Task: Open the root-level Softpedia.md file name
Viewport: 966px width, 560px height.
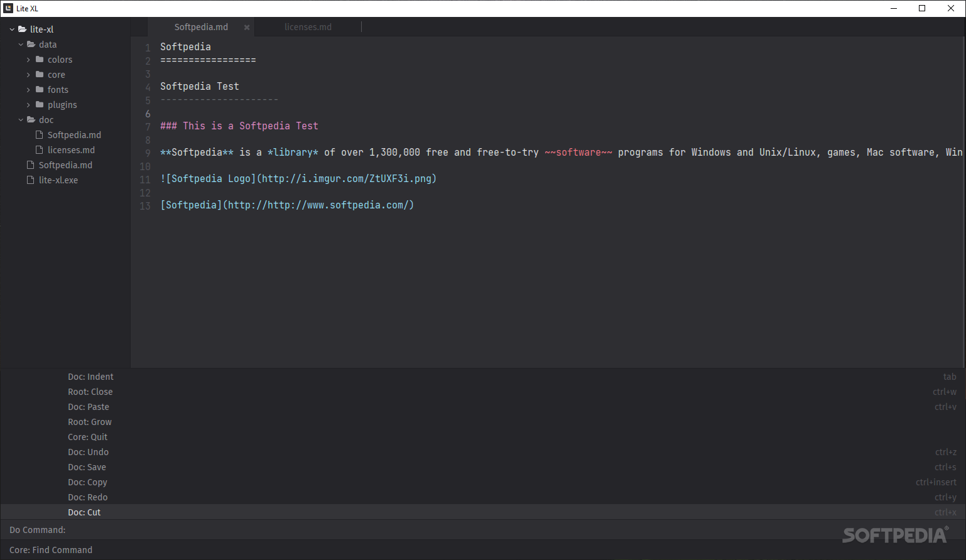Action: pos(65,165)
